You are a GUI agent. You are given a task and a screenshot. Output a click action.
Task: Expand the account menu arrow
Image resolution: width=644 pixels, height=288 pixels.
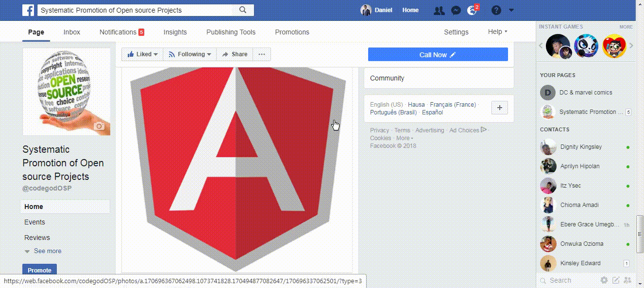[x=511, y=10]
